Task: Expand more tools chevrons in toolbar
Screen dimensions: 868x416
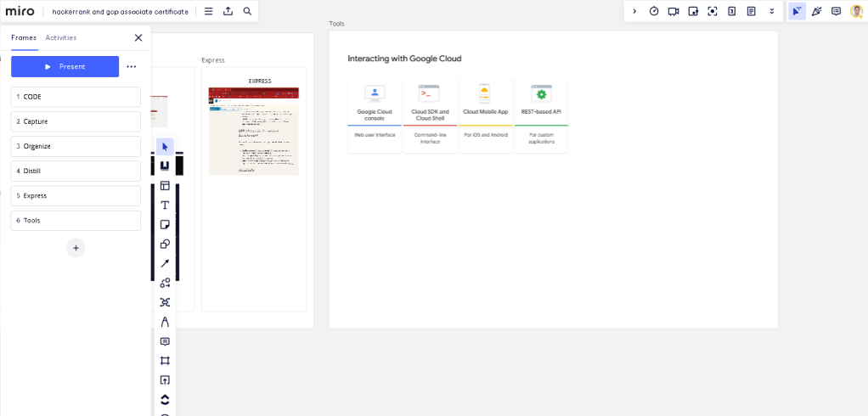Action: (x=165, y=399)
